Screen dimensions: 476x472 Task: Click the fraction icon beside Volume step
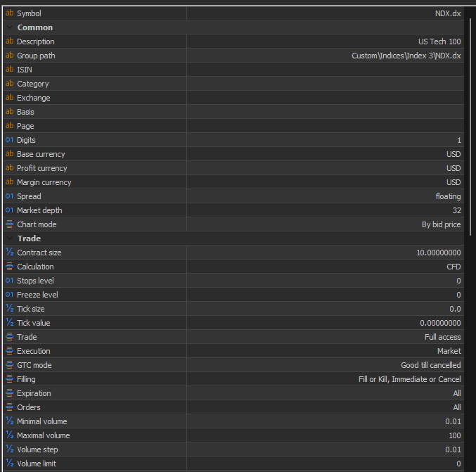pyautogui.click(x=9, y=449)
